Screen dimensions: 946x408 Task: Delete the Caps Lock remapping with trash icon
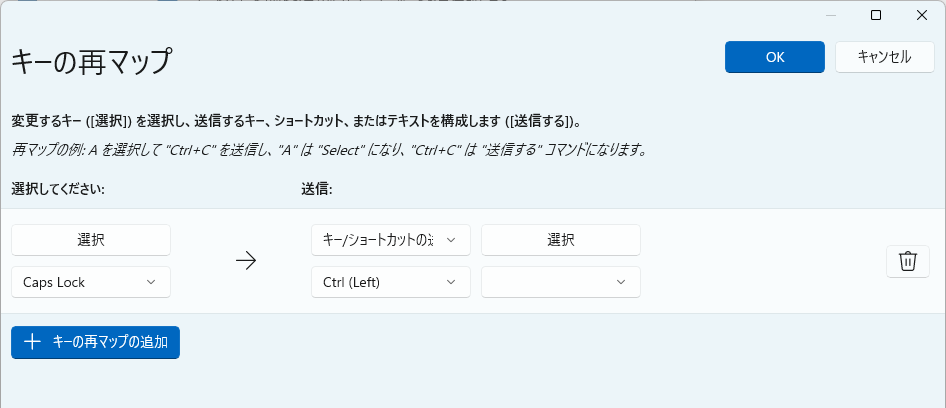coord(907,261)
